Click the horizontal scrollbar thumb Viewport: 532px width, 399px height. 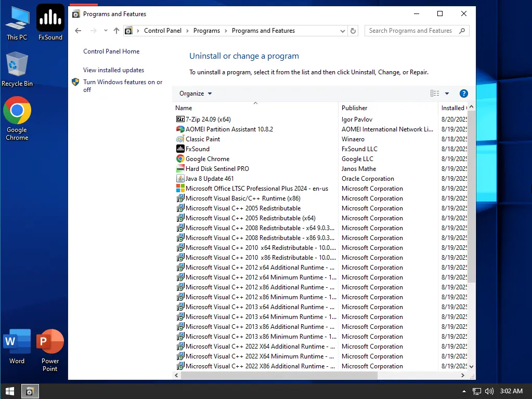pos(279,375)
